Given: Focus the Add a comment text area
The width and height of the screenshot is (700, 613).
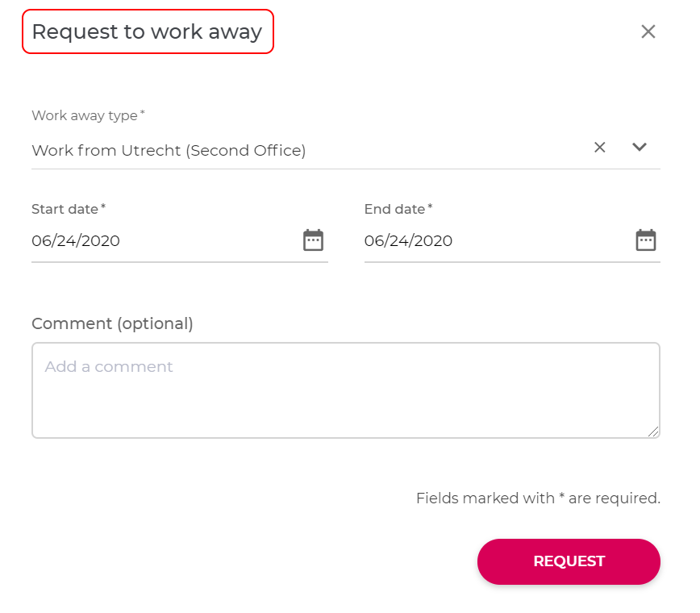Looking at the screenshot, I should tap(345, 390).
